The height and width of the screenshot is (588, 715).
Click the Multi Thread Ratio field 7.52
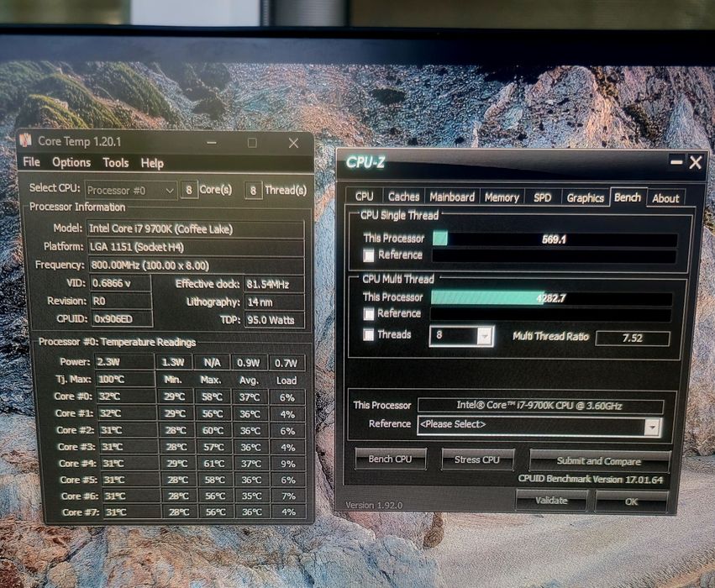(x=633, y=338)
